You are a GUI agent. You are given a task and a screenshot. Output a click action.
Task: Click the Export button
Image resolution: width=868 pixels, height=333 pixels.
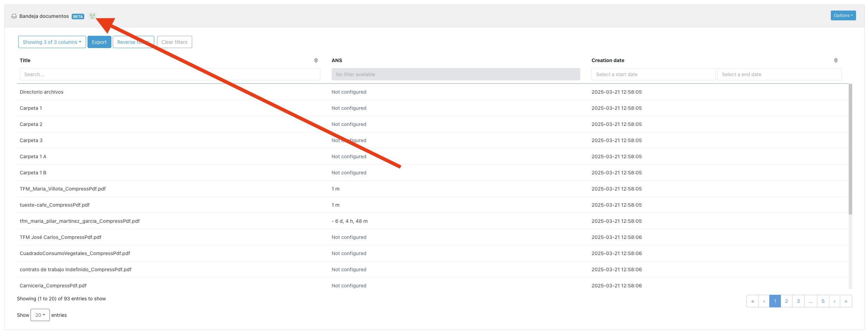(x=99, y=42)
